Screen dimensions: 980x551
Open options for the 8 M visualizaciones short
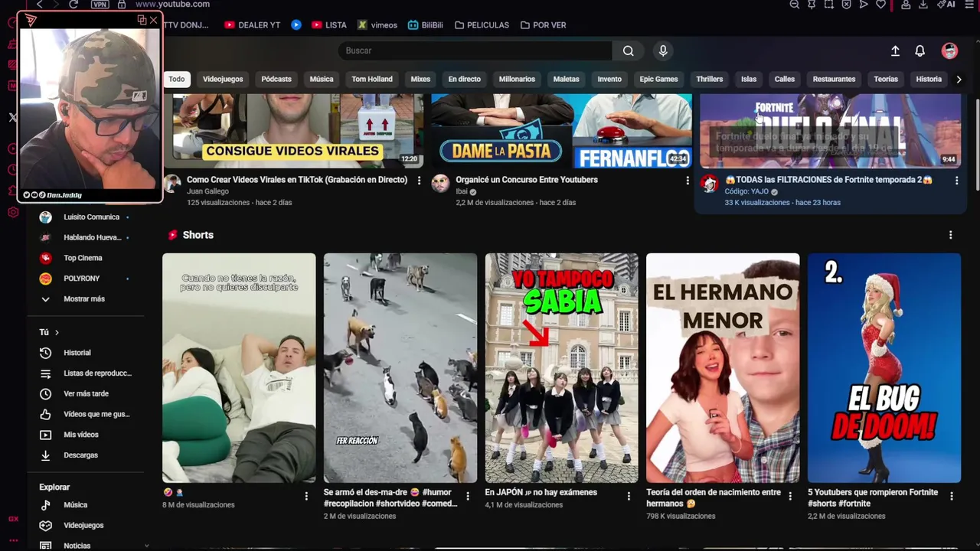point(306,496)
